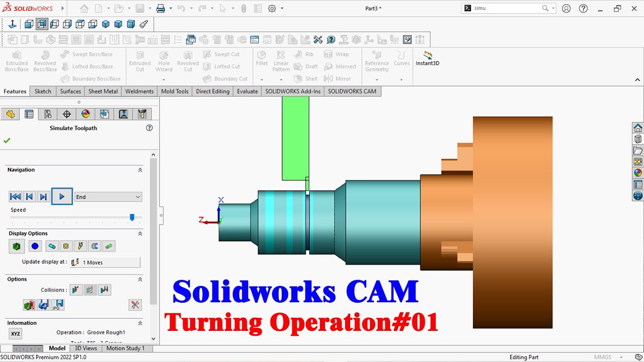Image resolution: width=644 pixels, height=362 pixels.
Task: Collapse the Information section
Action: pos(140,323)
